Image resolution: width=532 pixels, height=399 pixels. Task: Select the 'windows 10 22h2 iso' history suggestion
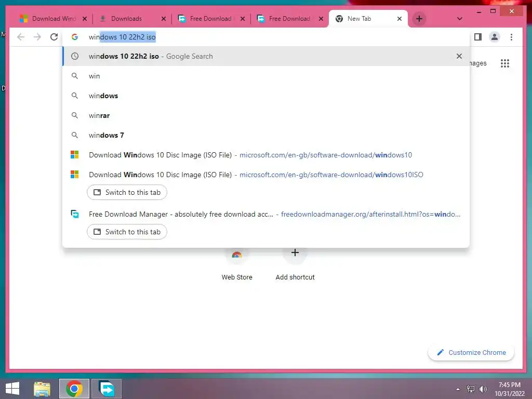[x=266, y=56]
